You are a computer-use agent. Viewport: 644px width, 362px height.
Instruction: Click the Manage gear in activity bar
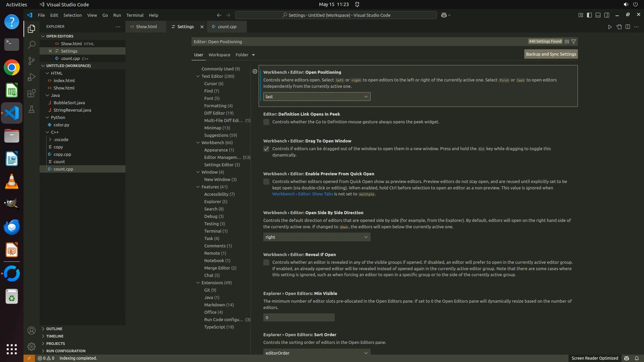[32, 346]
